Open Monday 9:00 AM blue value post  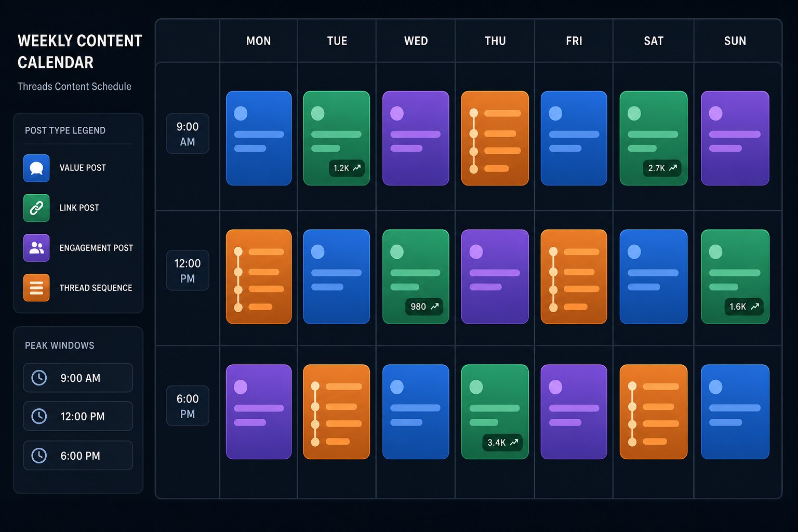pyautogui.click(x=259, y=138)
